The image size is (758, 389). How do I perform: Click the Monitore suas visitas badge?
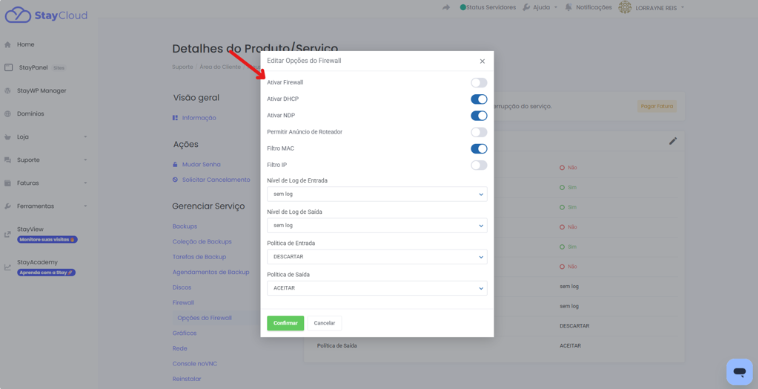tap(47, 239)
